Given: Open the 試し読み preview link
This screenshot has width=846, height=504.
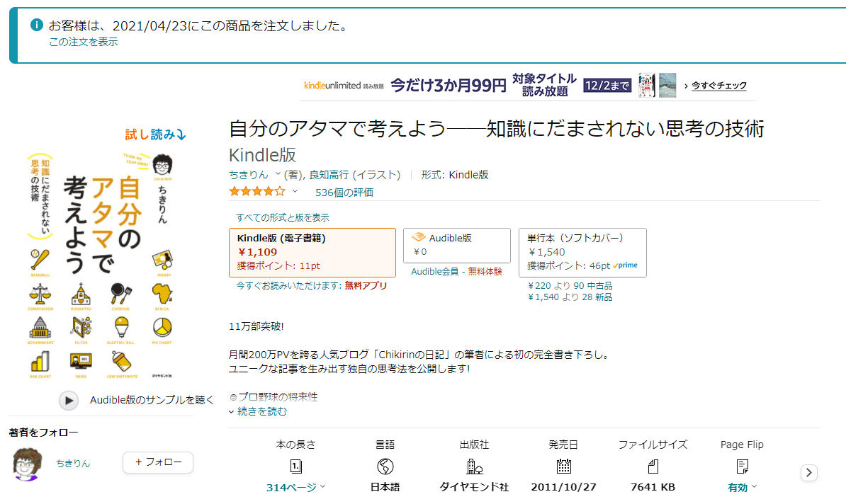Looking at the screenshot, I should [x=155, y=134].
